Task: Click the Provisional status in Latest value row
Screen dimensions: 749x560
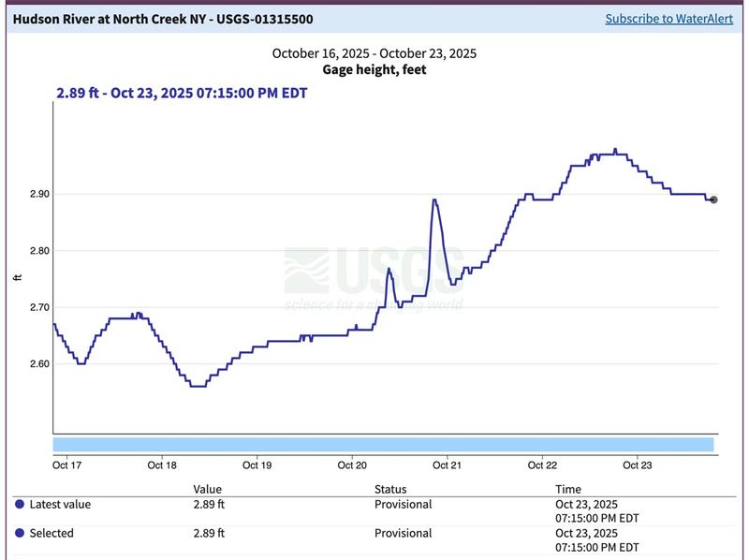Action: (404, 505)
